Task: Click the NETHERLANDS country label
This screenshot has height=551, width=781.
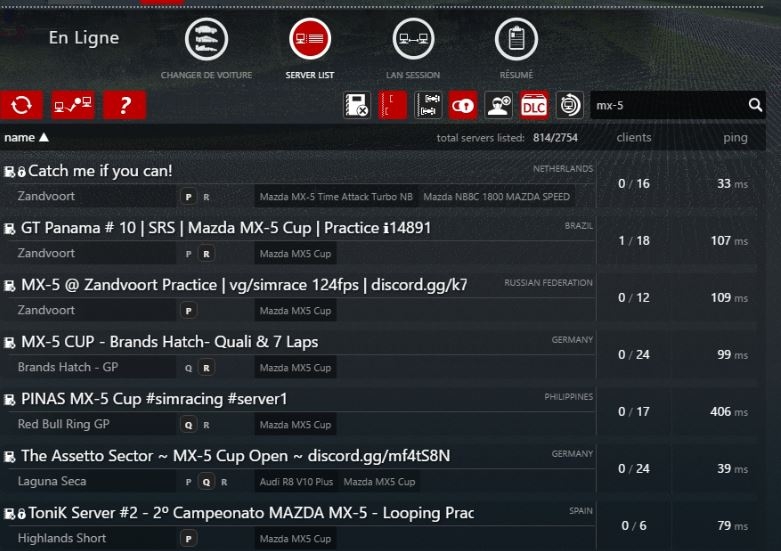Action: [x=563, y=169]
